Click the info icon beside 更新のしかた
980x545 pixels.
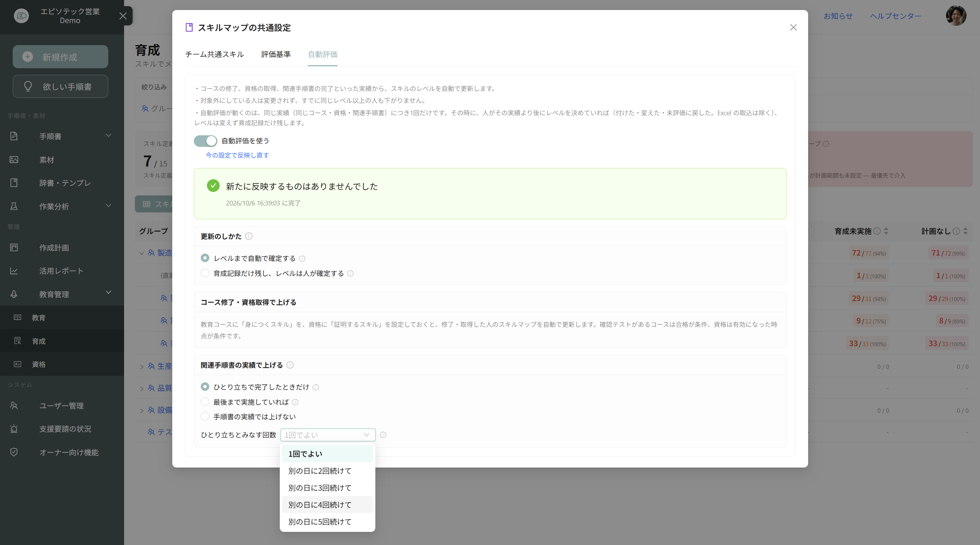(x=249, y=236)
